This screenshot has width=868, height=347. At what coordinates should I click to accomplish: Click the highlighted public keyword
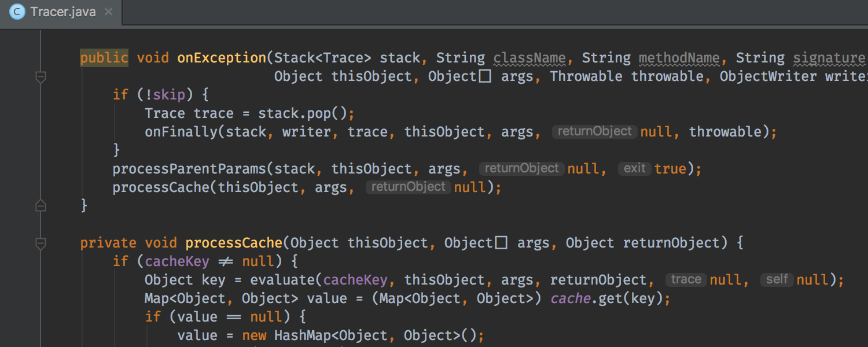[104, 58]
